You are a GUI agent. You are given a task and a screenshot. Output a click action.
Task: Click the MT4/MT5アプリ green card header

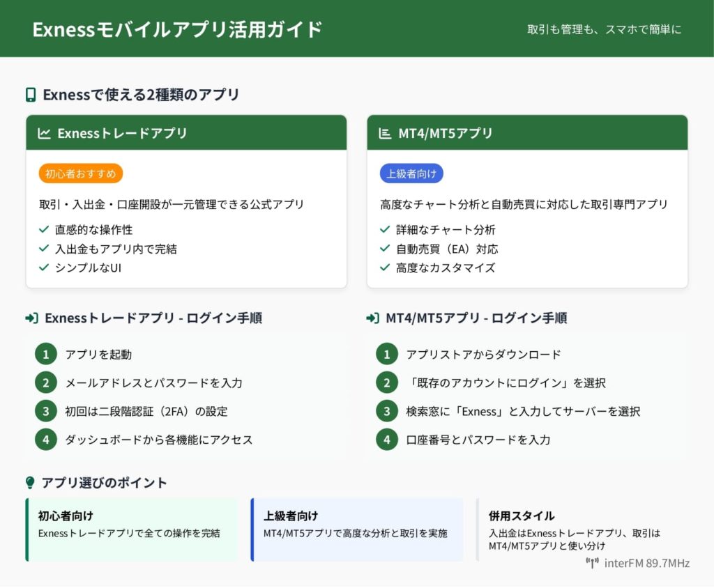[527, 132]
